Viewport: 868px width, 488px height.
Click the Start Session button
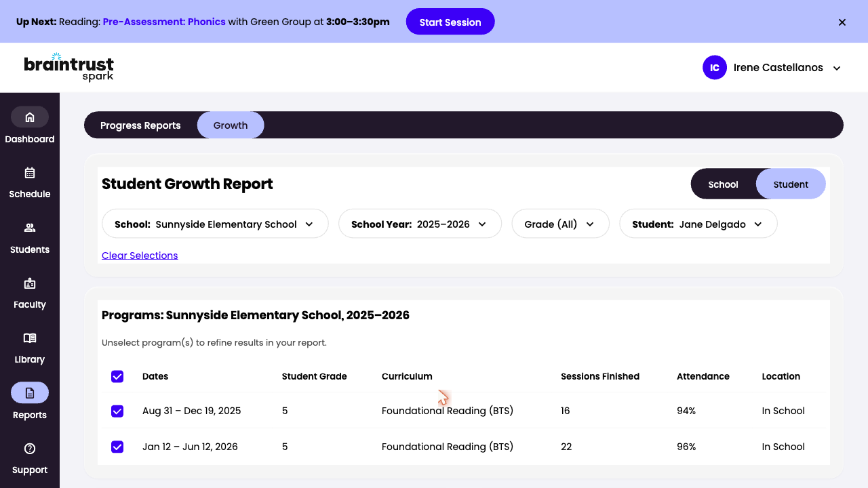(450, 22)
